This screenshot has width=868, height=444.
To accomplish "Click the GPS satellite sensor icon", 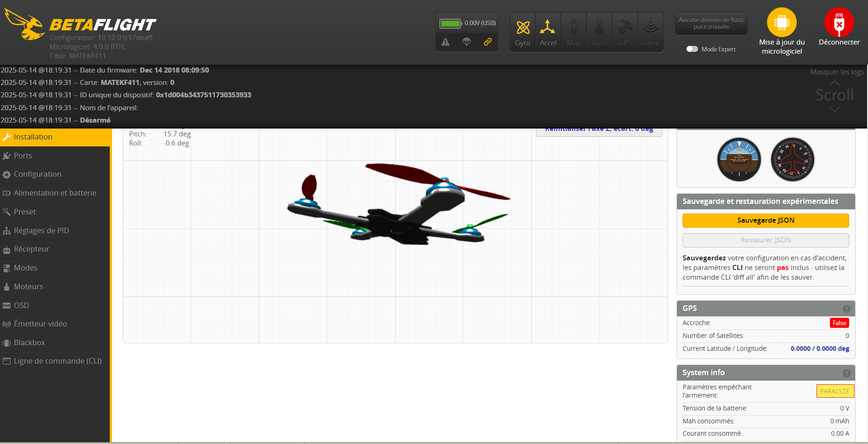I will [625, 28].
